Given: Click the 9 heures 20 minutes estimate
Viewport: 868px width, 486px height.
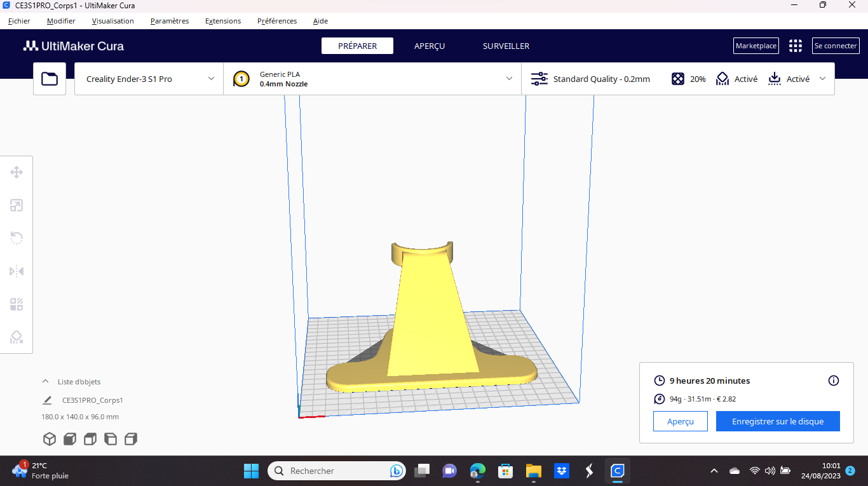Looking at the screenshot, I should tap(710, 381).
